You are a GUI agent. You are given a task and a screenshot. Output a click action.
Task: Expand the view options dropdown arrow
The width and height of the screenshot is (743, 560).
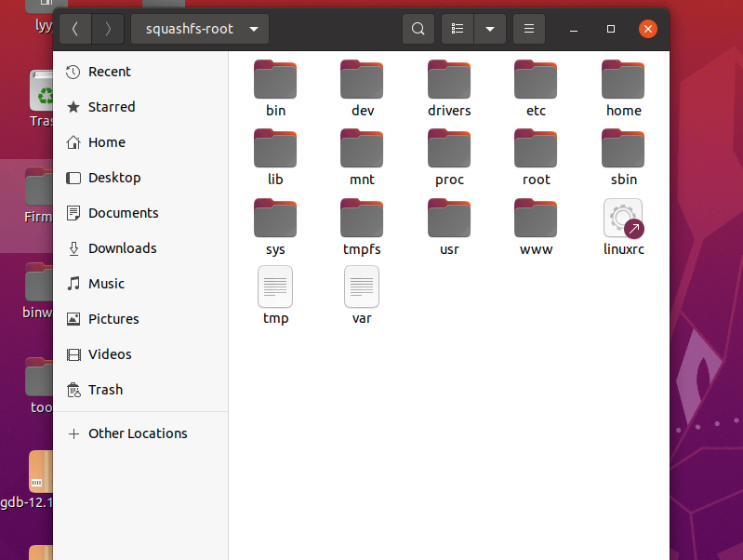[x=490, y=29]
